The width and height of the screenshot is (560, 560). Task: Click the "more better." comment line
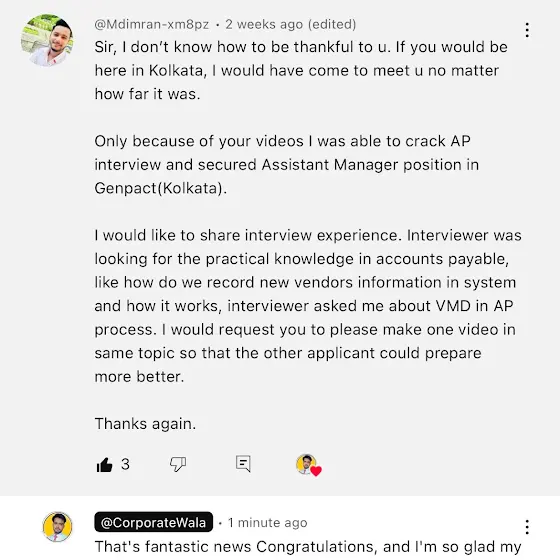tap(139, 377)
